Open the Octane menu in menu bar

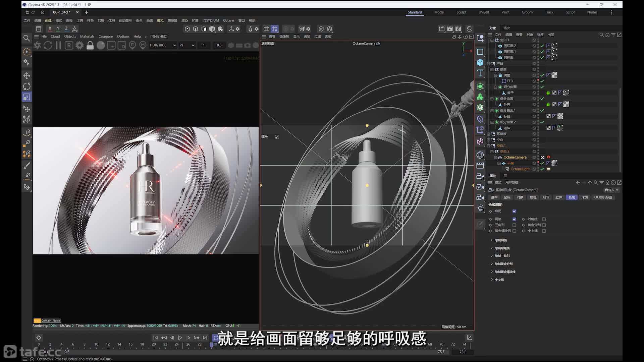point(228,20)
